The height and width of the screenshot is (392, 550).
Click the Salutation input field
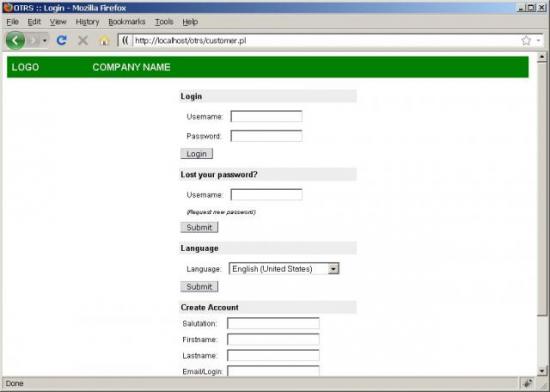tap(273, 323)
